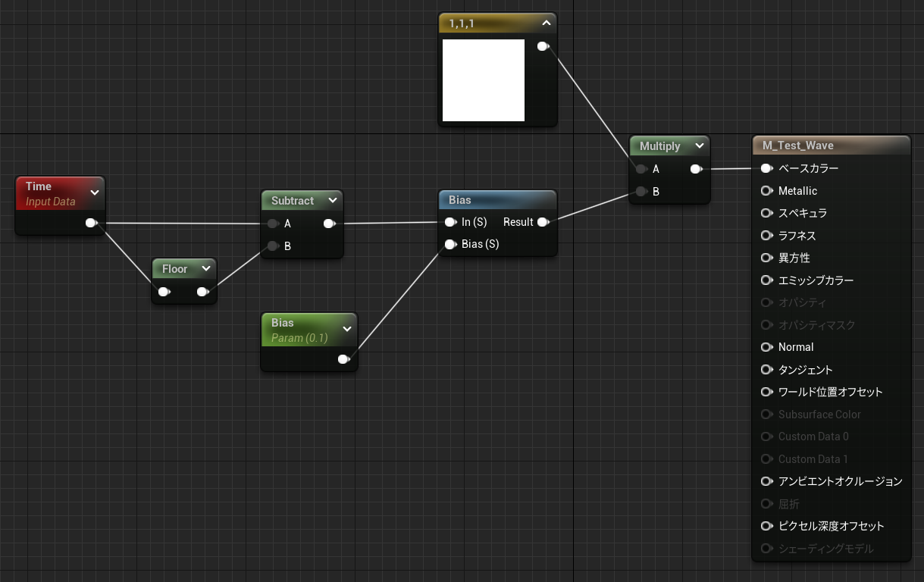Click the Subtract node output pin

tap(329, 224)
